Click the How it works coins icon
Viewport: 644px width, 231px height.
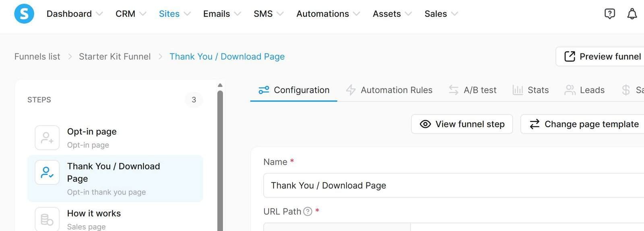pos(47,219)
